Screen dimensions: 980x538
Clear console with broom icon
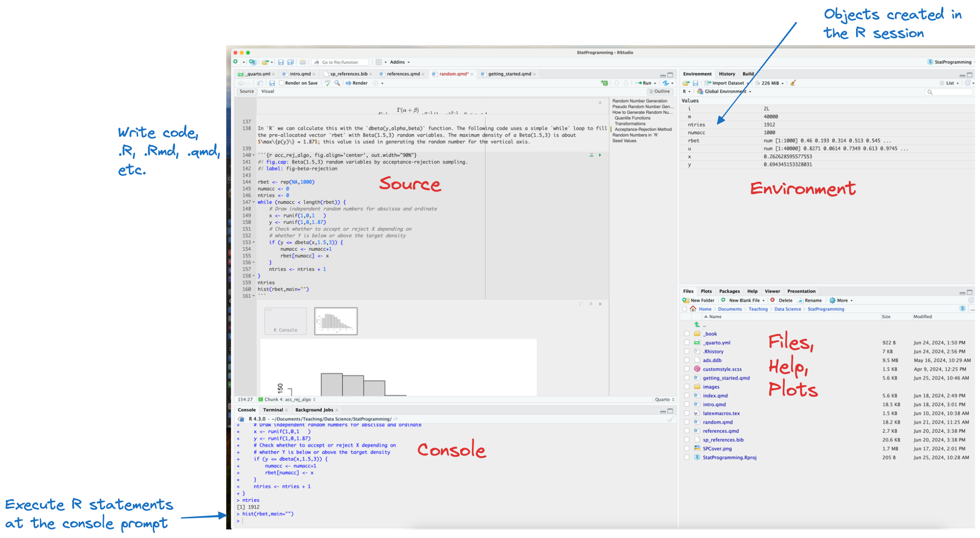pyautogui.click(x=670, y=419)
